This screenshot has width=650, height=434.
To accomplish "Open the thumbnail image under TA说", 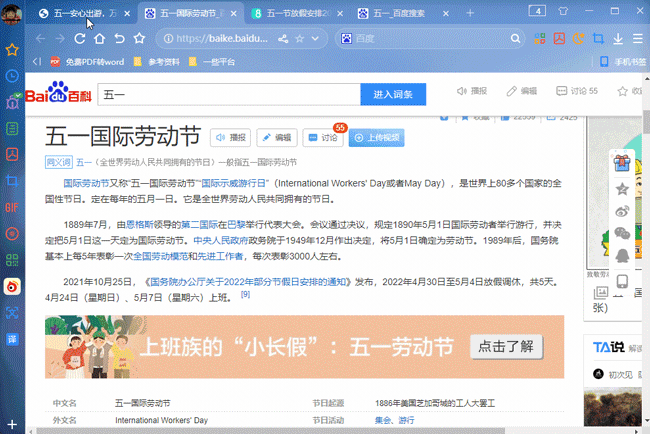I will coord(612,407).
